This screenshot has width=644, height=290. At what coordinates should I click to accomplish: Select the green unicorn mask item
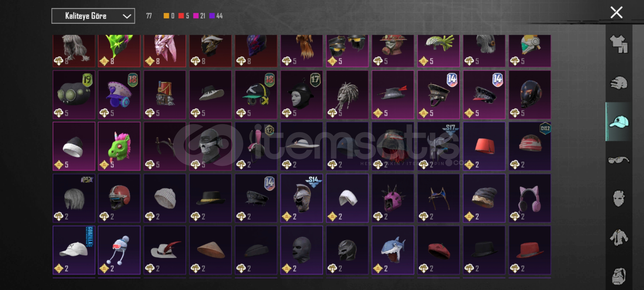[x=119, y=146]
